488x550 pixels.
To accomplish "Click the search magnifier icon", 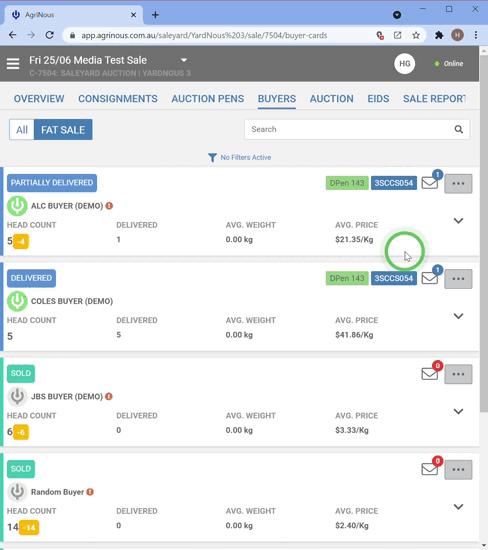I will click(459, 129).
